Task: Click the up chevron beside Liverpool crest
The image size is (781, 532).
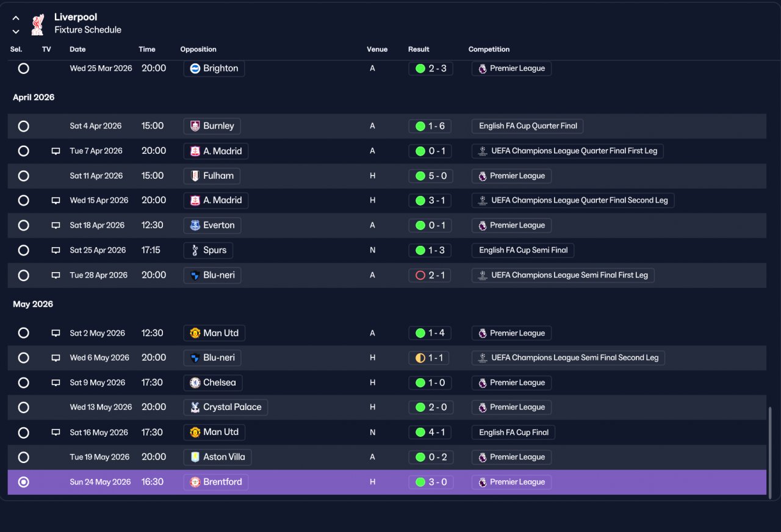Action: pyautogui.click(x=16, y=18)
